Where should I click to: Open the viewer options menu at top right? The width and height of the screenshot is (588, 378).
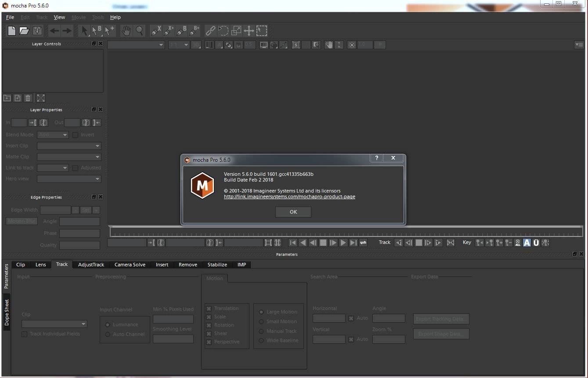tap(579, 45)
